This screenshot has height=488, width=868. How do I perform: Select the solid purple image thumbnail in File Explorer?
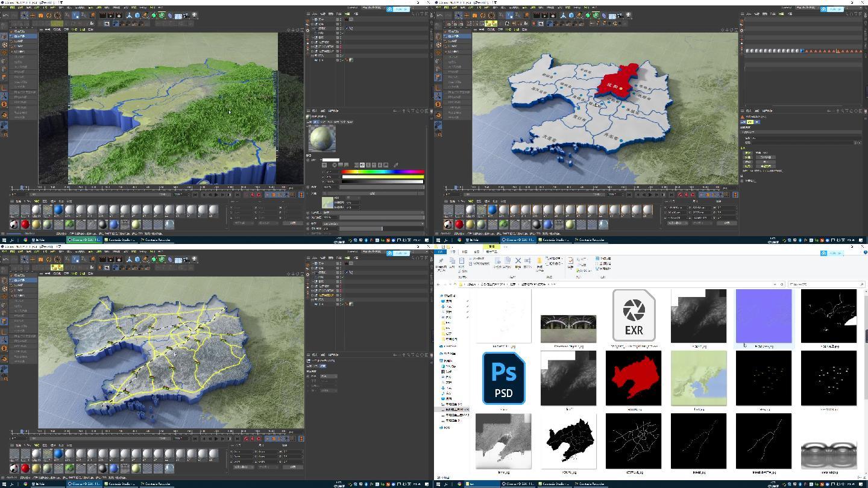click(x=764, y=316)
